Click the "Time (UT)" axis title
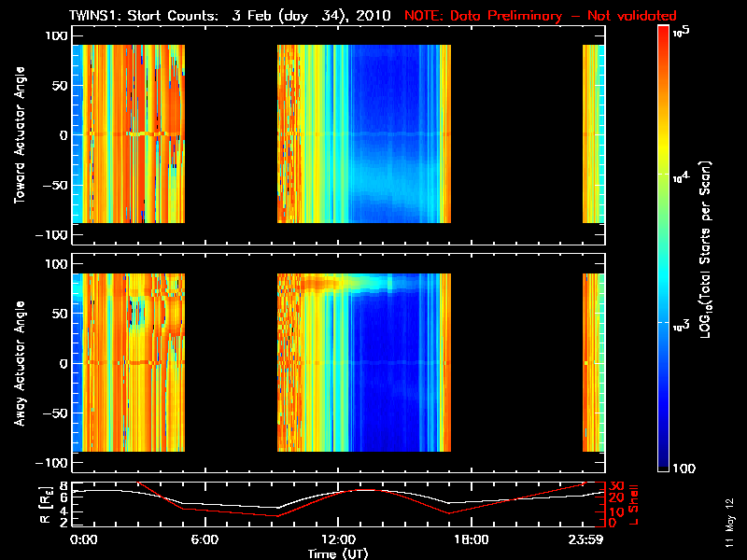 tap(338, 553)
